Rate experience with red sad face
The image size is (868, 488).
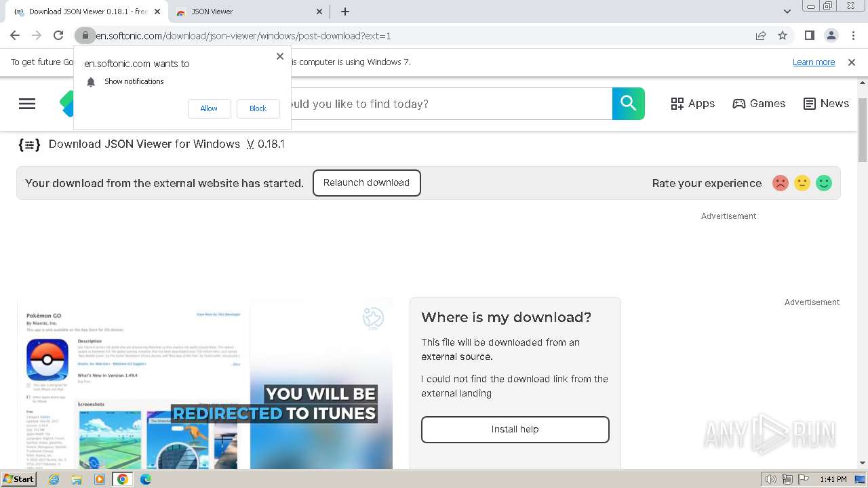click(781, 183)
